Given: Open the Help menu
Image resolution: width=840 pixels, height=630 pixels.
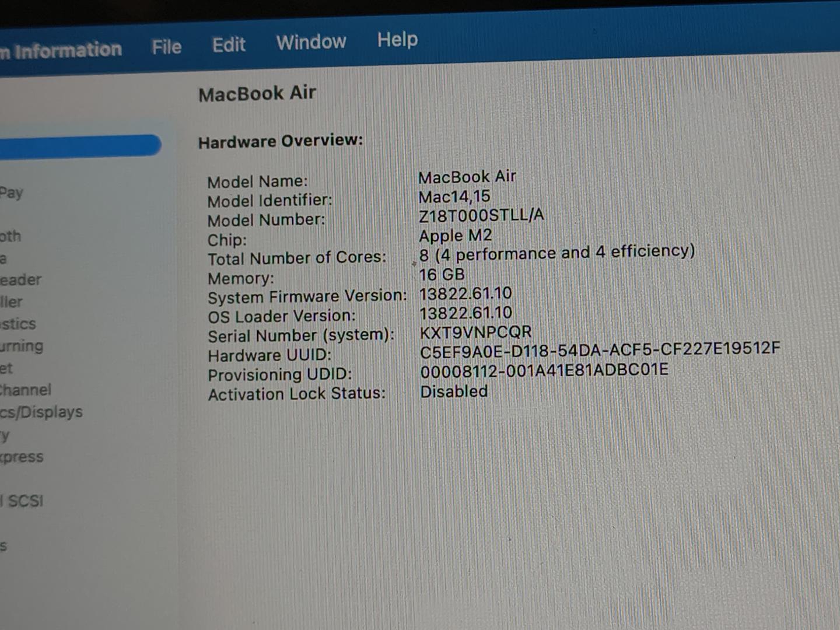Looking at the screenshot, I should (x=397, y=40).
